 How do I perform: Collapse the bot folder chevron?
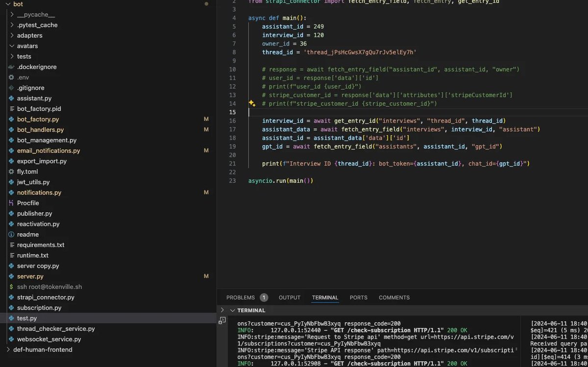point(8,4)
